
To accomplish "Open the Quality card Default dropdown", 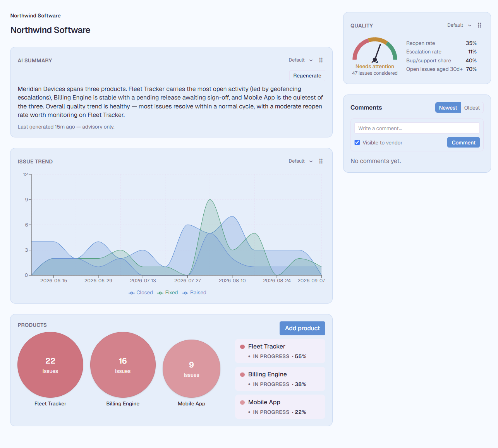I will click(x=459, y=25).
